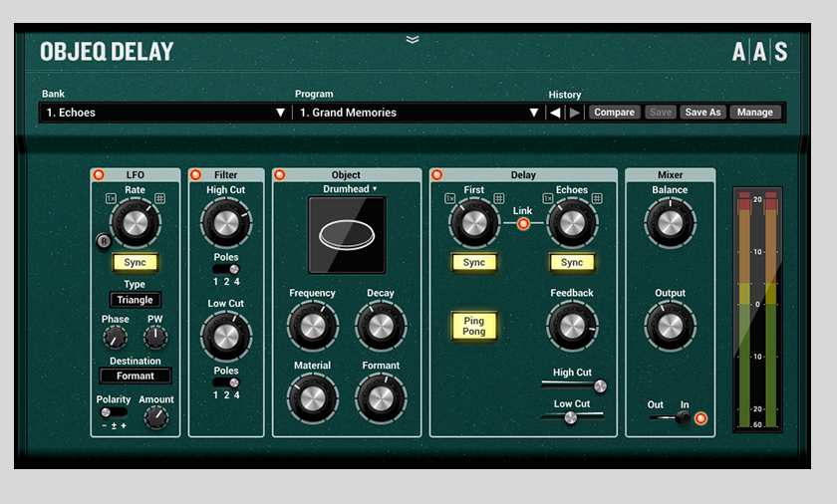Click the Manage button
Image resolution: width=837 pixels, height=504 pixels.
pyautogui.click(x=755, y=113)
